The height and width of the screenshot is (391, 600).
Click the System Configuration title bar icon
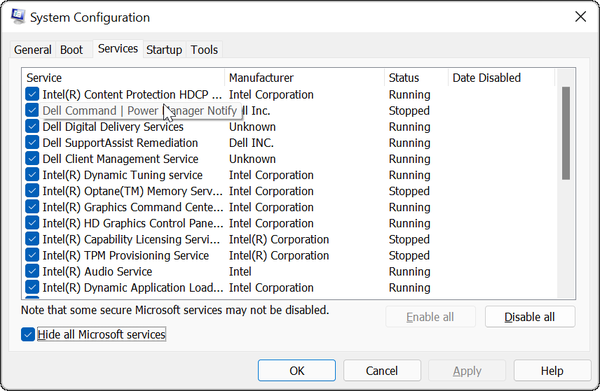tap(18, 16)
